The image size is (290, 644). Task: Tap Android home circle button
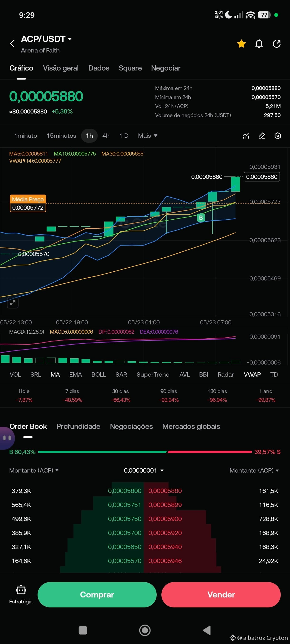click(x=145, y=630)
